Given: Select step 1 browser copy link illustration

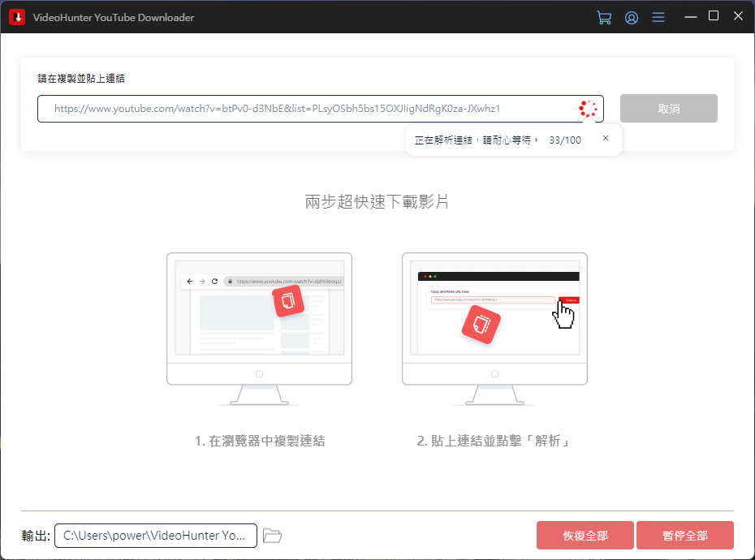Looking at the screenshot, I should click(259, 329).
